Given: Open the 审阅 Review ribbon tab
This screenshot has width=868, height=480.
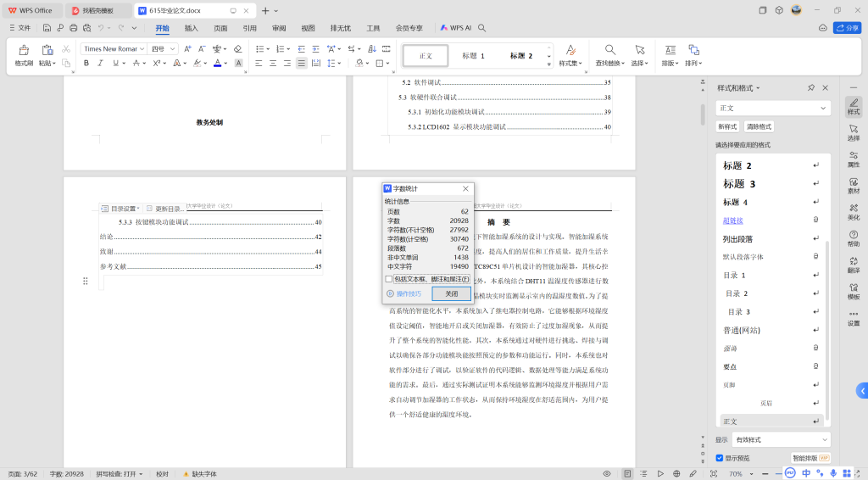Looking at the screenshot, I should point(279,28).
